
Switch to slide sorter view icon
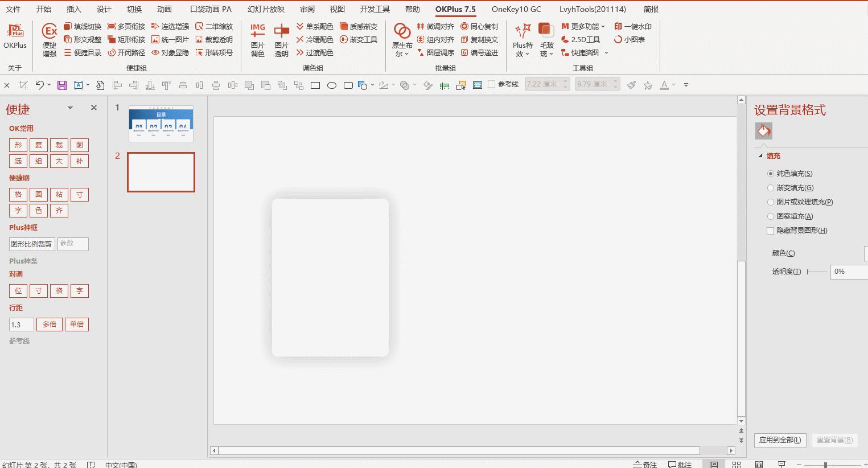[737, 465]
